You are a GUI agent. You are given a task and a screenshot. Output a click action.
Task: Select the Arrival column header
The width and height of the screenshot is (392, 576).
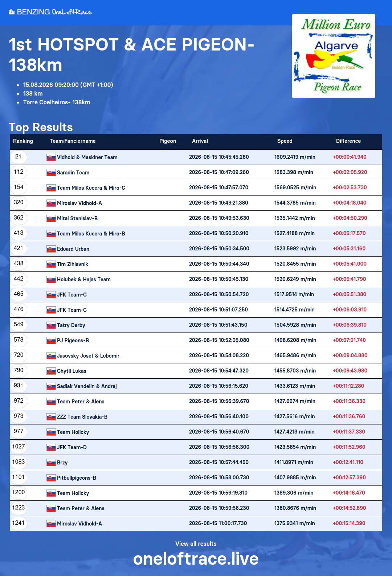(200, 141)
